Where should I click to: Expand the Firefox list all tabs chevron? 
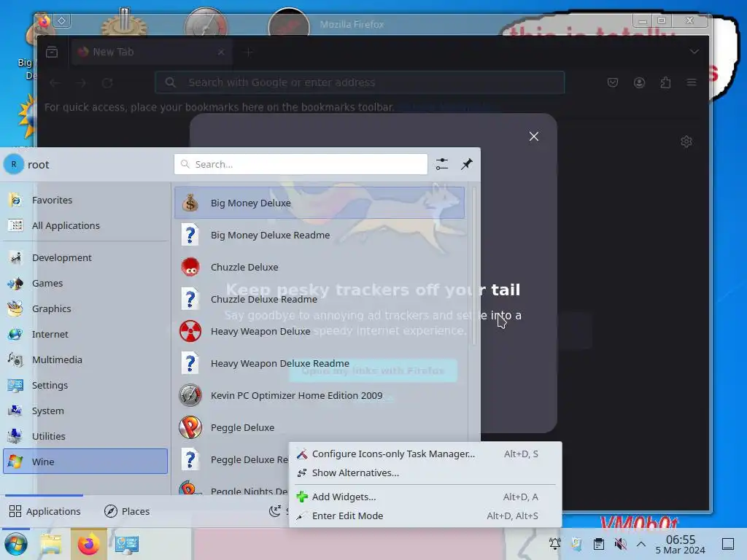pyautogui.click(x=694, y=52)
